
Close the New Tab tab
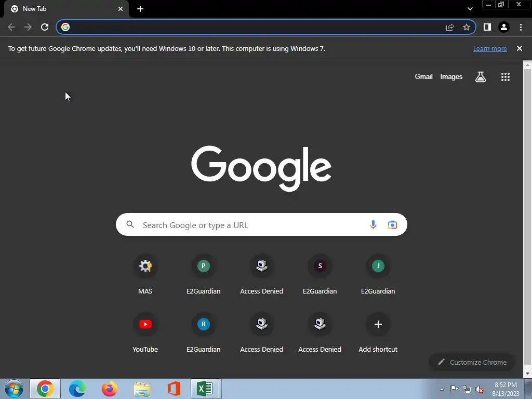pyautogui.click(x=121, y=9)
